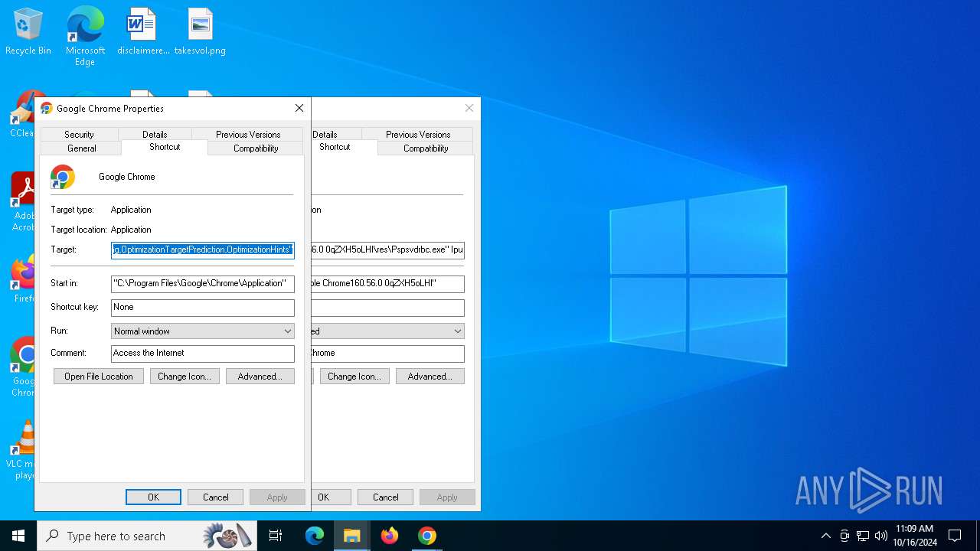Screen dimensions: 980x551
Task: Confirm the front dialog with OK
Action: (x=153, y=497)
